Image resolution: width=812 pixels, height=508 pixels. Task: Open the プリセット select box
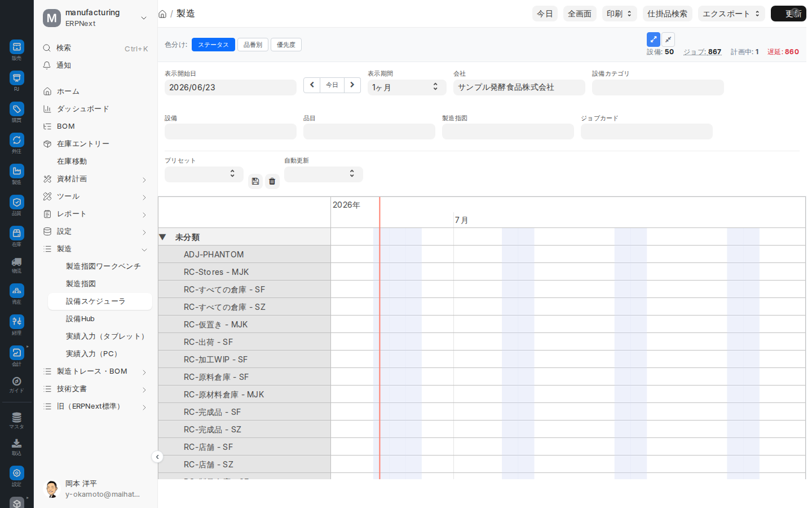204,174
